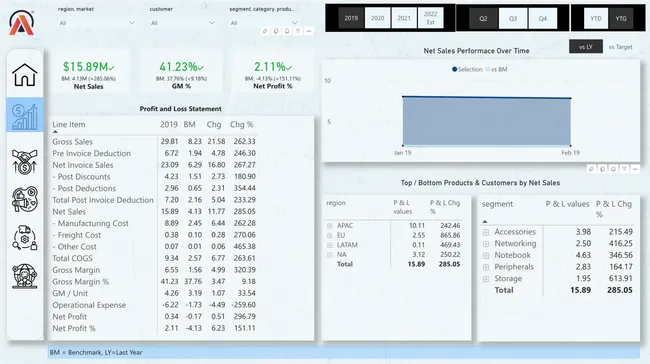Filter icon under Net Sales chart
This screenshot has width=650, height=364.
click(x=624, y=169)
